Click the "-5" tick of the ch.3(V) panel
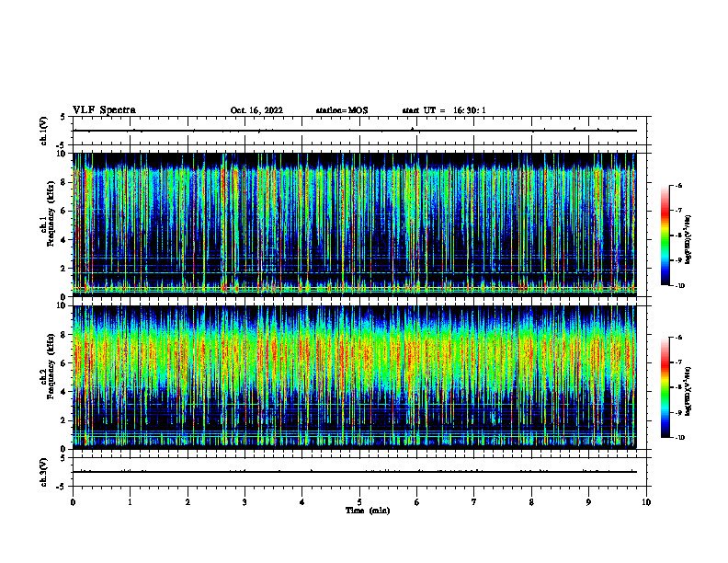This screenshot has width=728, height=563. coord(63,487)
